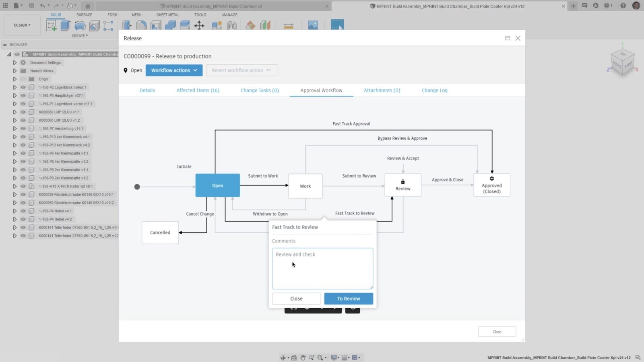This screenshot has height=362, width=644.
Task: Hide the 1-150-P3 Hauptträger component
Action: coord(23,95)
